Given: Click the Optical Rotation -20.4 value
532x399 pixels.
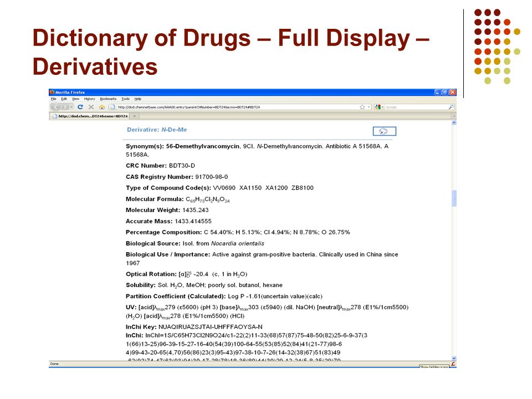Looking at the screenshot, I should click(x=201, y=274).
